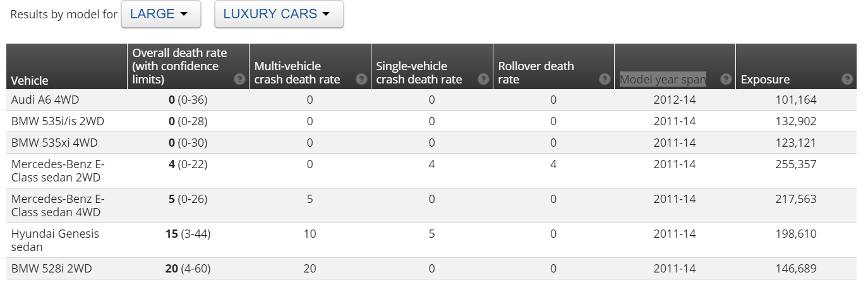Click the Model year span header
This screenshot has height=294, width=868.
pos(663,80)
